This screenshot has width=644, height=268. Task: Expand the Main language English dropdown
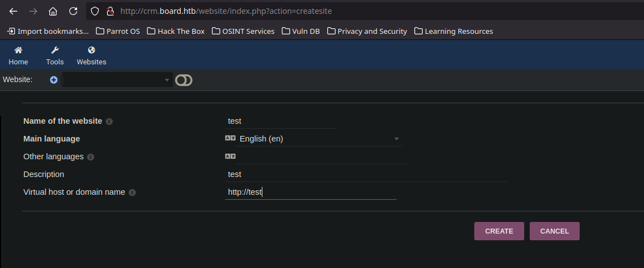320,139
